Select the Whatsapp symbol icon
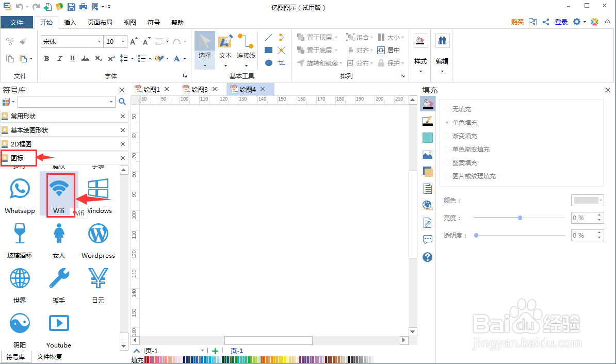Viewport: 616px width, 364px height. (20, 189)
